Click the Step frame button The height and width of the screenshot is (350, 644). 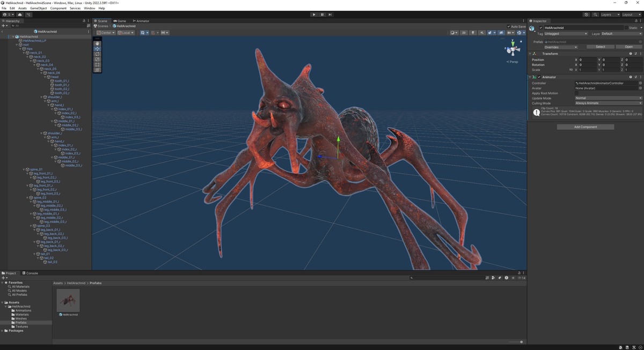(330, 14)
